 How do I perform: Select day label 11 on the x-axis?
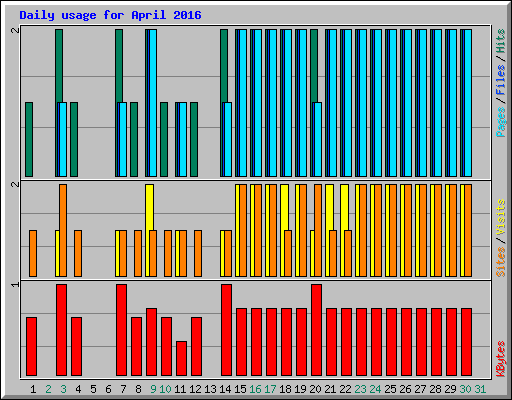point(180,389)
